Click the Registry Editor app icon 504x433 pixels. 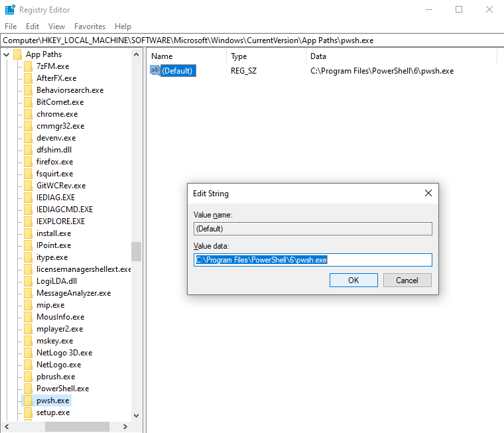coord(10,10)
